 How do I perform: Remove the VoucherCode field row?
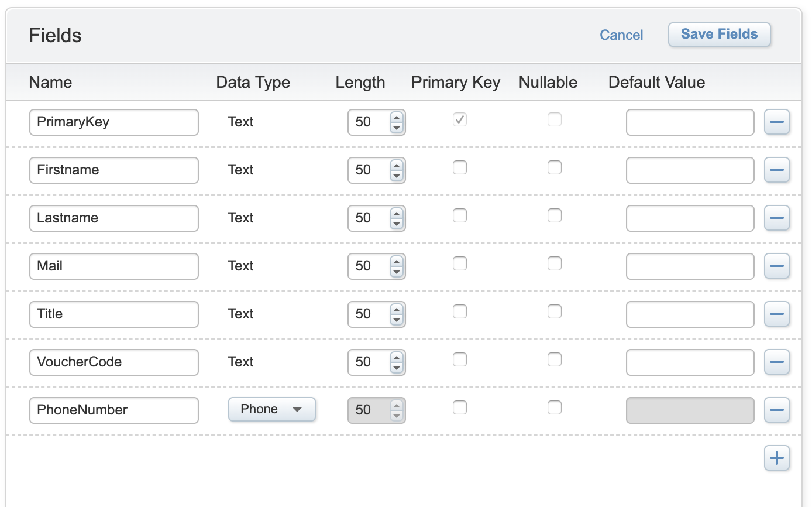point(777,362)
